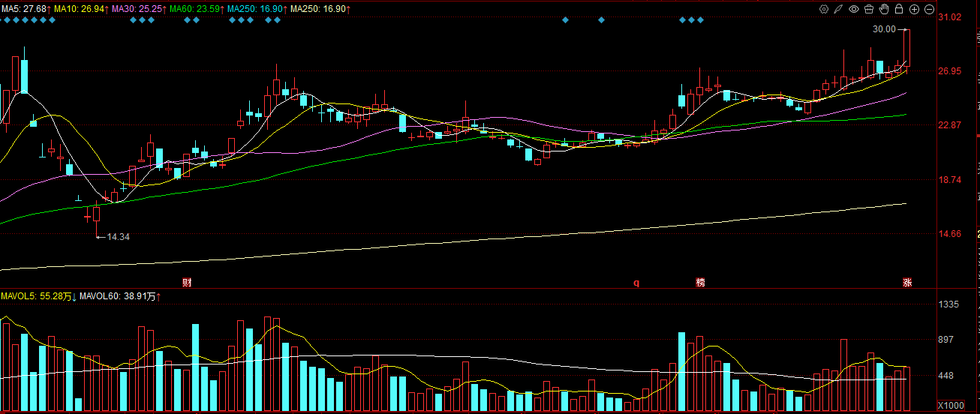The width and height of the screenshot is (980, 414).
Task: Toggle the chart lock icon
Action: click(x=899, y=9)
